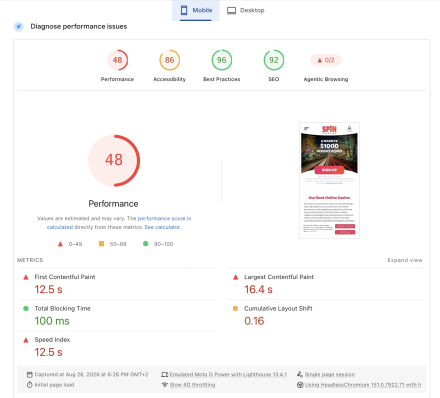440x398 pixels.
Task: Select the Best Practices score gauge 96
Action: (222, 60)
